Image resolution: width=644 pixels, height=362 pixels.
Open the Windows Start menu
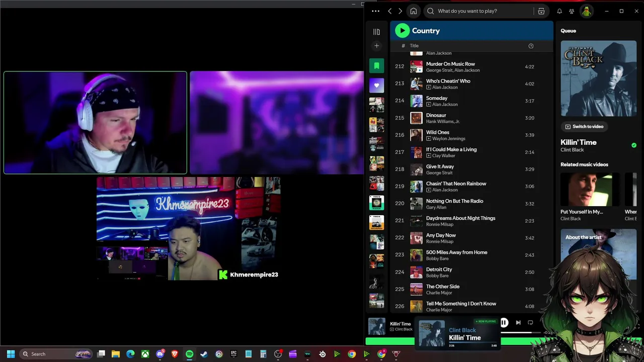(x=11, y=354)
